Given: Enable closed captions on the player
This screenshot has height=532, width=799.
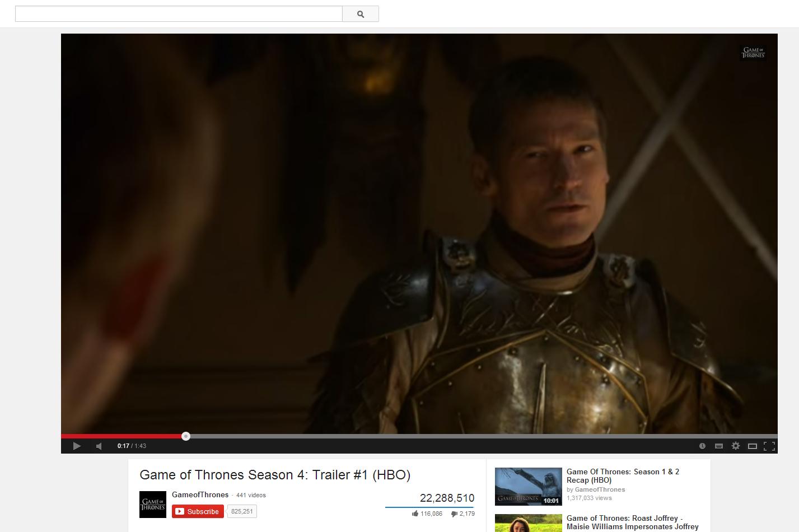Looking at the screenshot, I should pyautogui.click(x=718, y=446).
